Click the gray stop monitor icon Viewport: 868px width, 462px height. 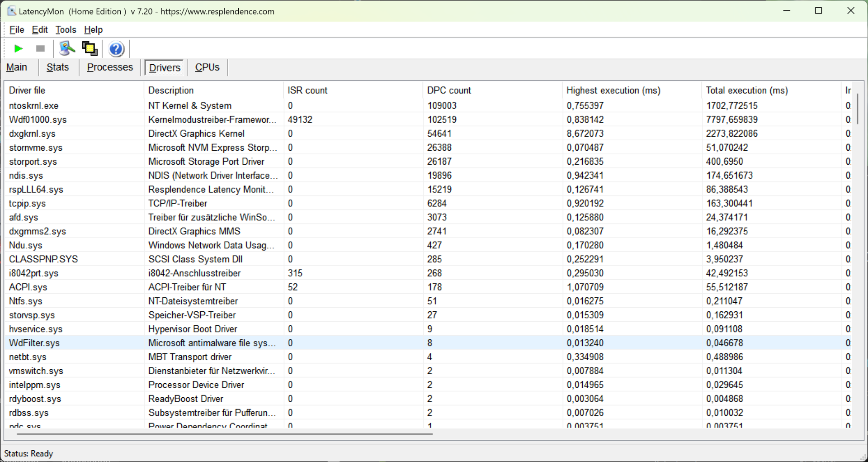[40, 48]
